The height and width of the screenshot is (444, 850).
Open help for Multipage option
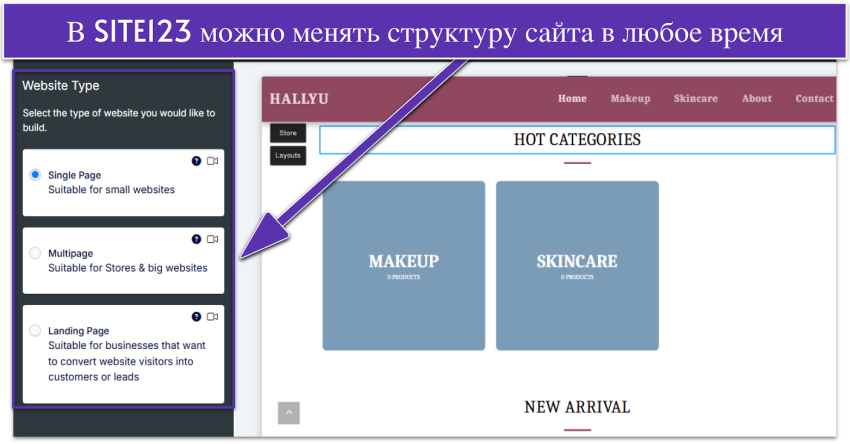pyautogui.click(x=196, y=239)
